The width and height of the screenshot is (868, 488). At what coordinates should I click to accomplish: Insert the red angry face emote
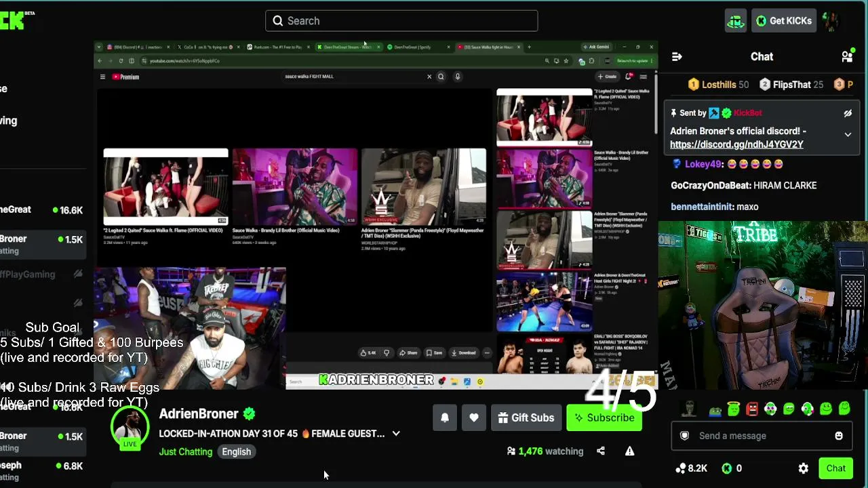tap(752, 409)
